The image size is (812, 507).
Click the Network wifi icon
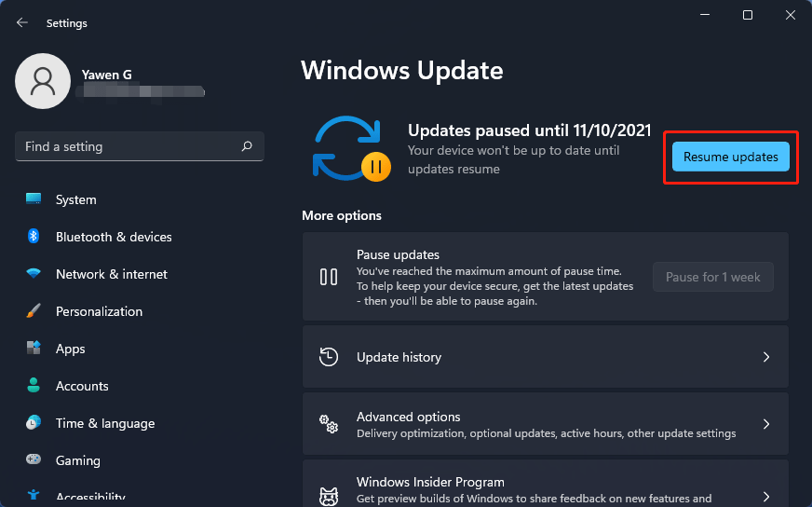point(34,273)
